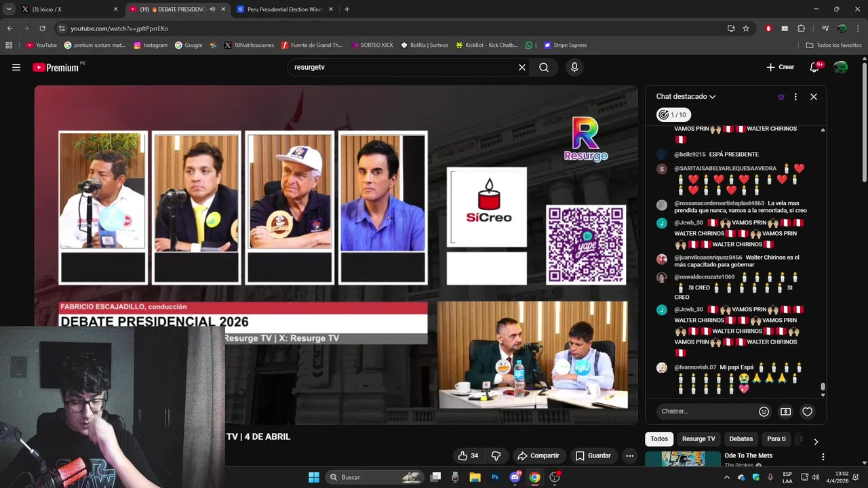This screenshot has width=868, height=488.
Task: Run search with the magnifier button
Action: tap(544, 67)
